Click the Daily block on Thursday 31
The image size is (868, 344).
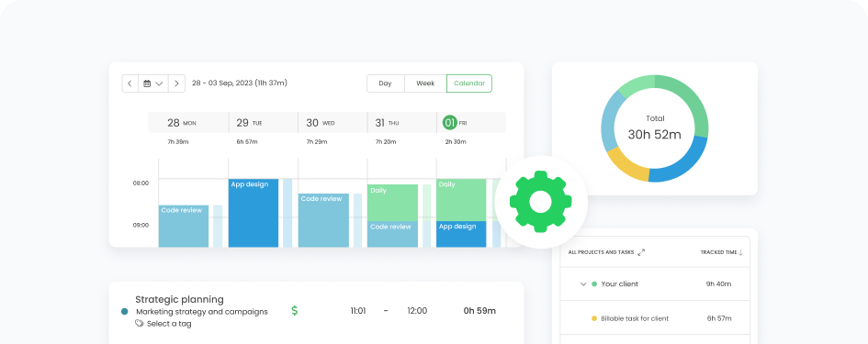392,203
